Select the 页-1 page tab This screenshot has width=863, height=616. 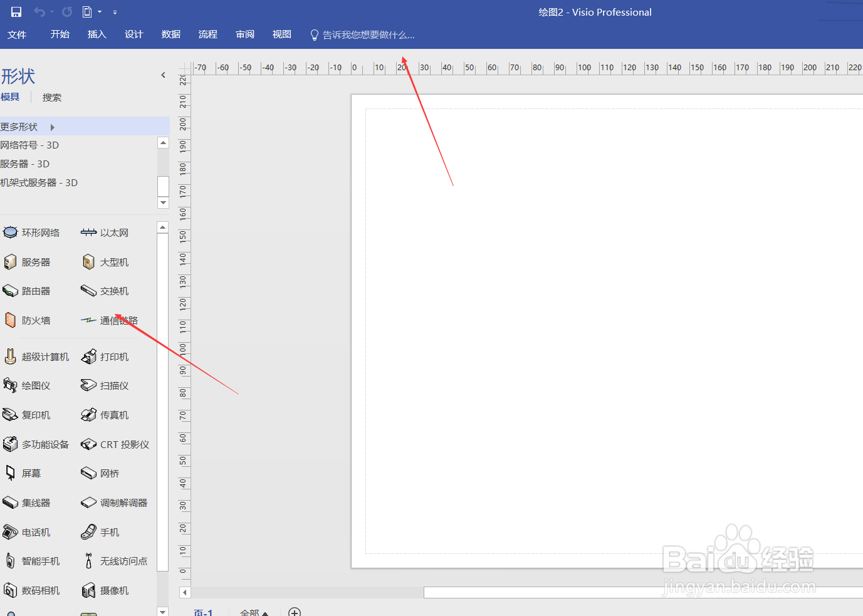tap(203, 612)
